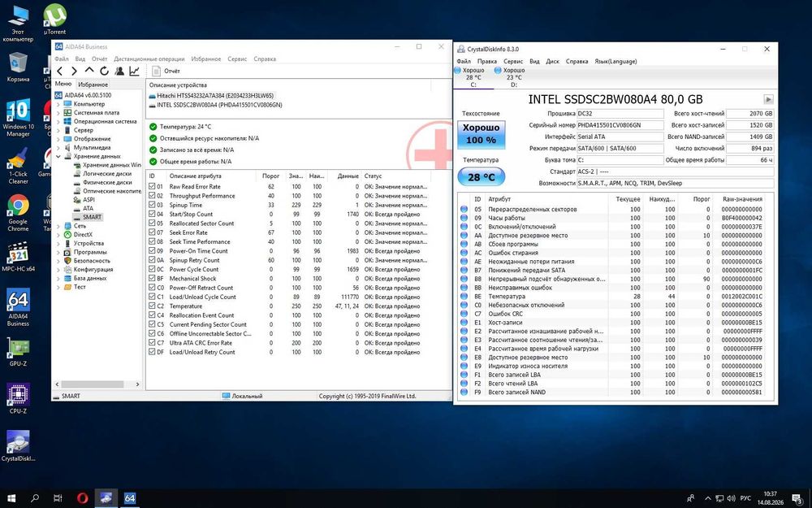
Task: Click AIDA64 tree horizontal scrollbar
Action: coord(91,384)
